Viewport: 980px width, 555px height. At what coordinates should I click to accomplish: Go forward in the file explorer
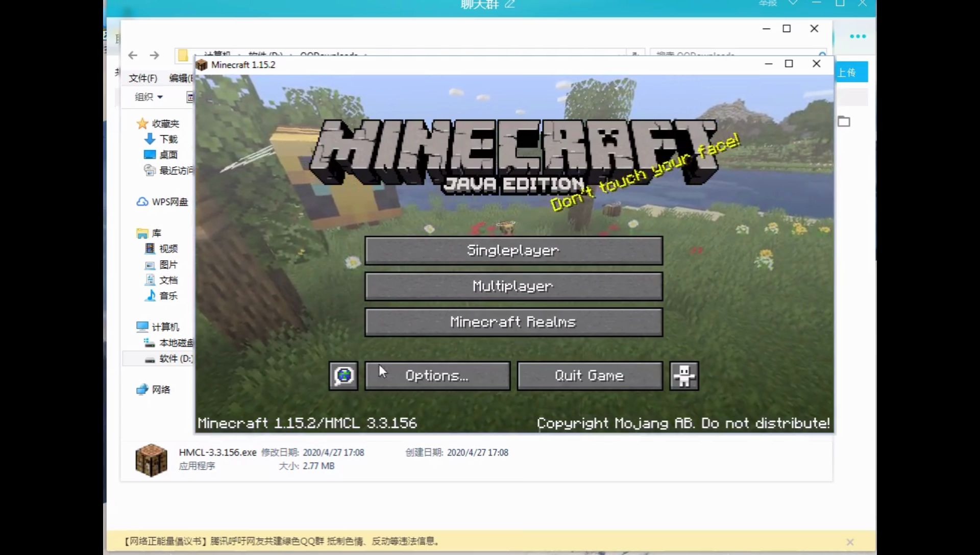click(154, 55)
